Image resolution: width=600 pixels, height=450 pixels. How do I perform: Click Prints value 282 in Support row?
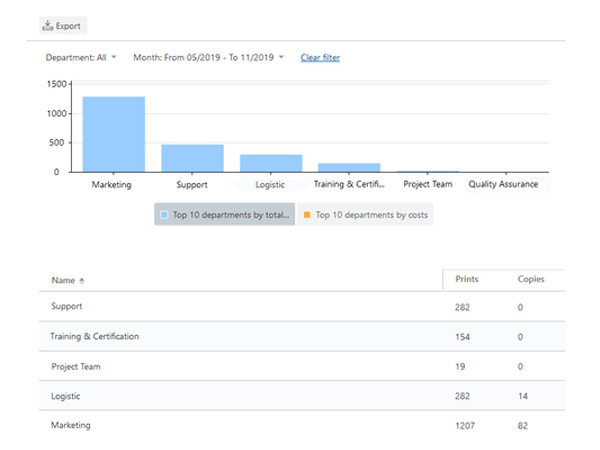462,307
